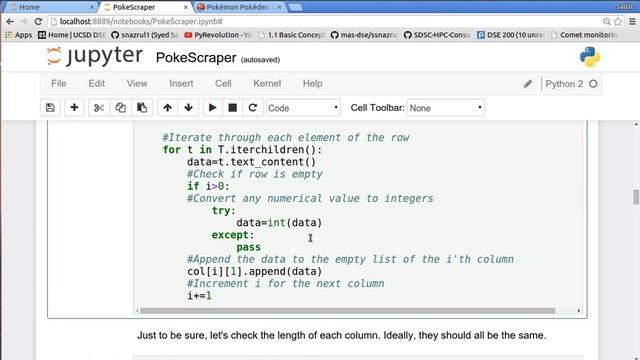
Task: Open the Cell menu
Action: 223,84
